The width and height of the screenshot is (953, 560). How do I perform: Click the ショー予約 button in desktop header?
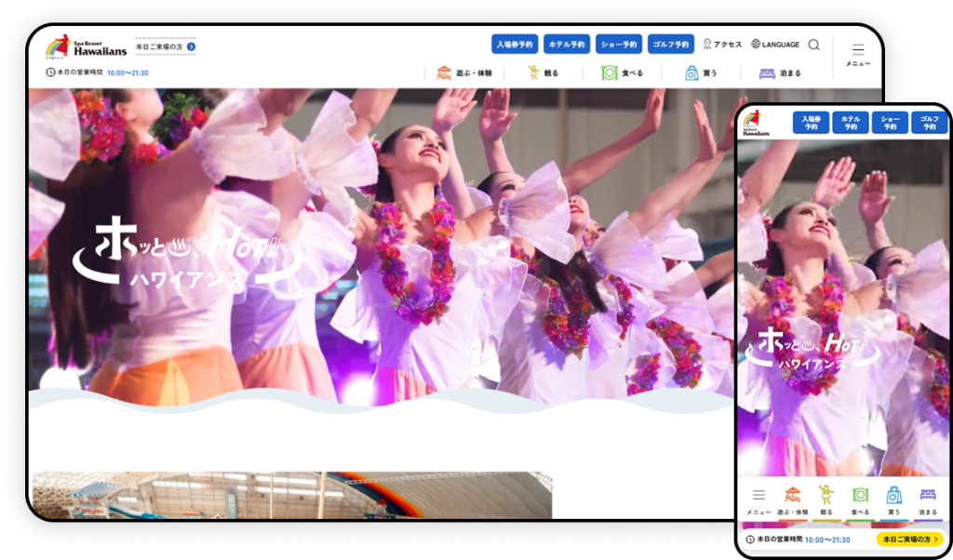[619, 45]
